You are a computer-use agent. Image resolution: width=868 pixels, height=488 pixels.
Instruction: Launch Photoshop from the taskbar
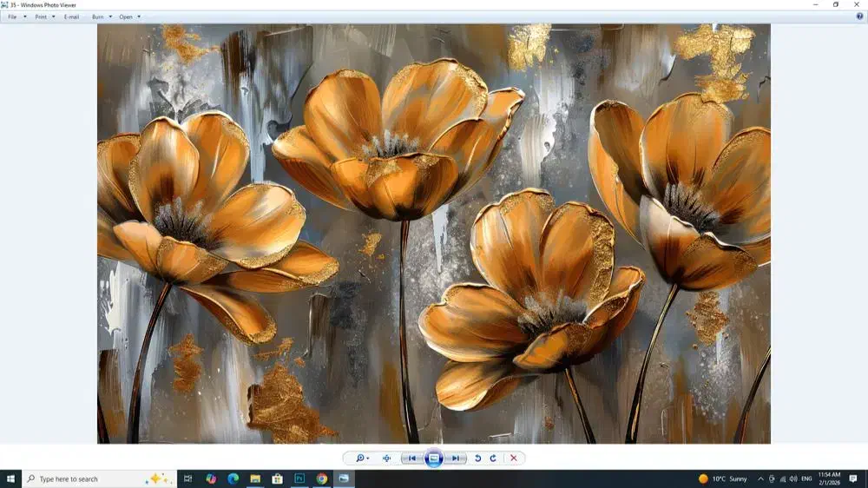299,478
